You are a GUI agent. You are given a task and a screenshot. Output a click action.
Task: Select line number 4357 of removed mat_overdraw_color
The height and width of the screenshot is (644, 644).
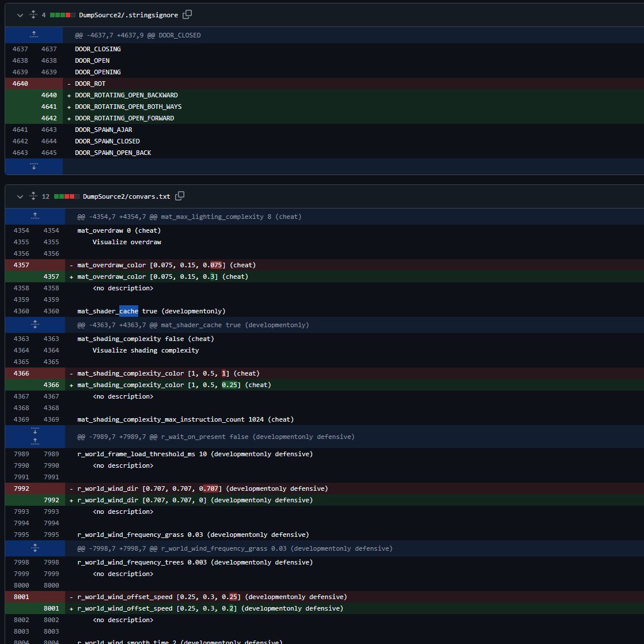pyautogui.click(x=21, y=265)
